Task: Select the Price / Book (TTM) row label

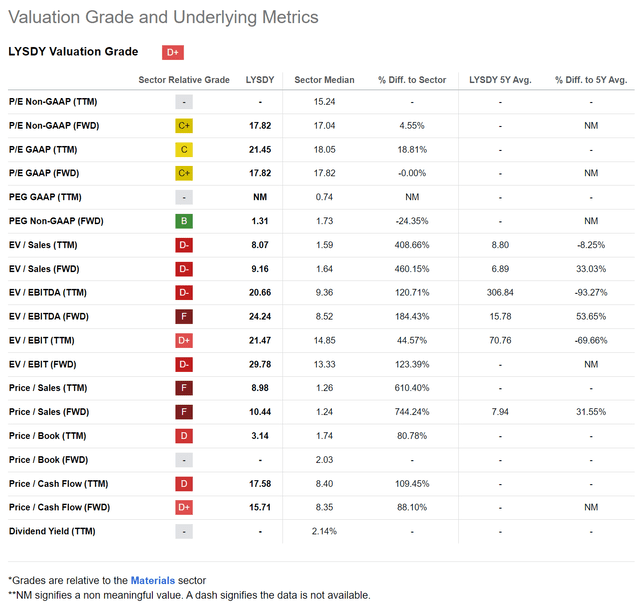Action: (48, 436)
